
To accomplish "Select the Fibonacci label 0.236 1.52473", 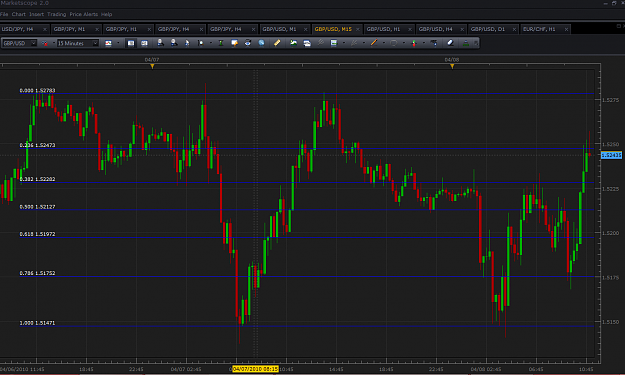I will pyautogui.click(x=37, y=145).
